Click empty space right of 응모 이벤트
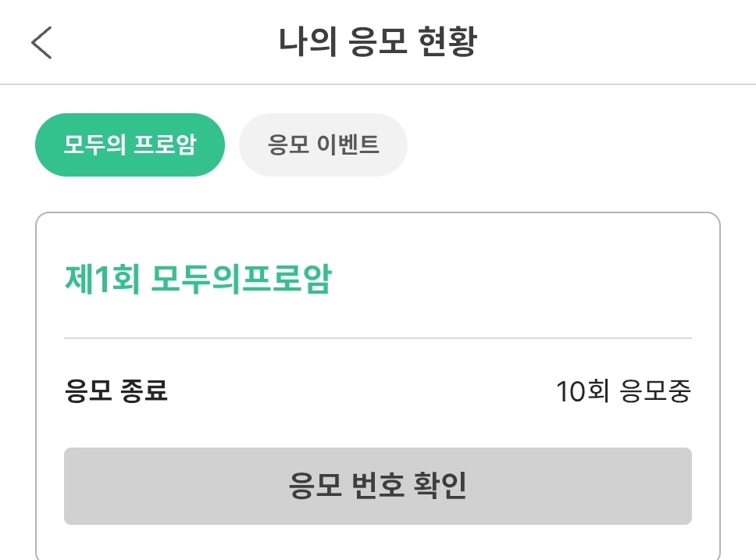Viewport: 756px width, 560px height. tap(579, 144)
